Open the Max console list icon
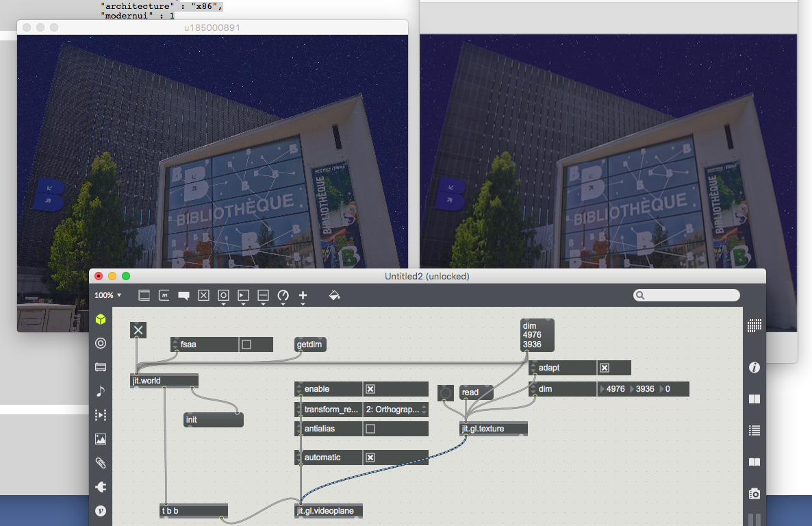Image resolution: width=812 pixels, height=526 pixels. pos(754,430)
